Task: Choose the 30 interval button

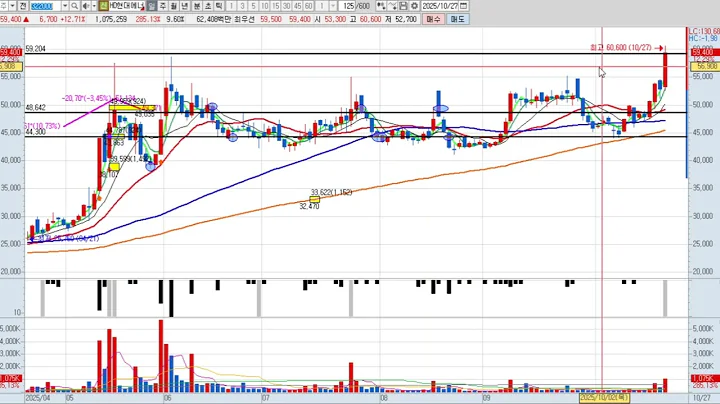Action: [x=287, y=6]
